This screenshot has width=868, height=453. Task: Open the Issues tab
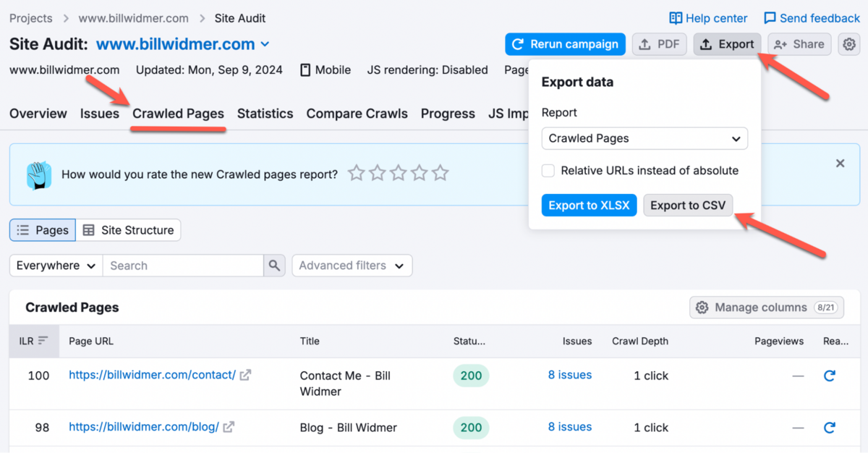tap(100, 114)
